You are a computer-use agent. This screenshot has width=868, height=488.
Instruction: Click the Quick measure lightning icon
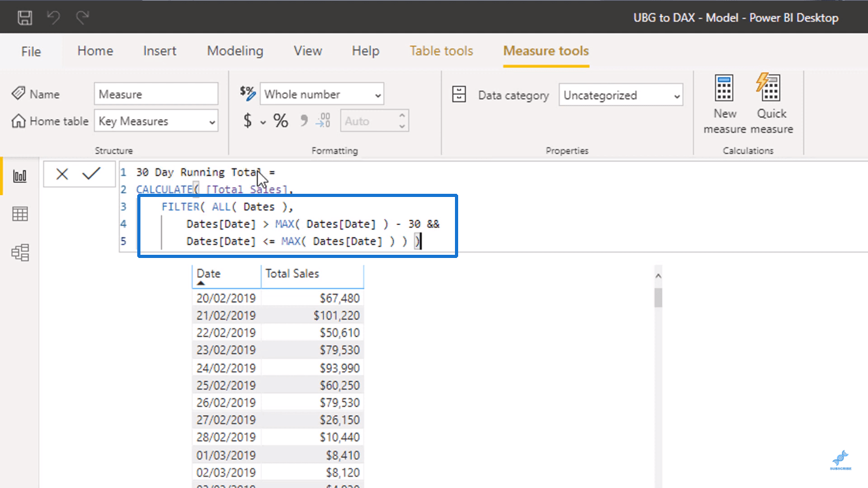click(769, 87)
